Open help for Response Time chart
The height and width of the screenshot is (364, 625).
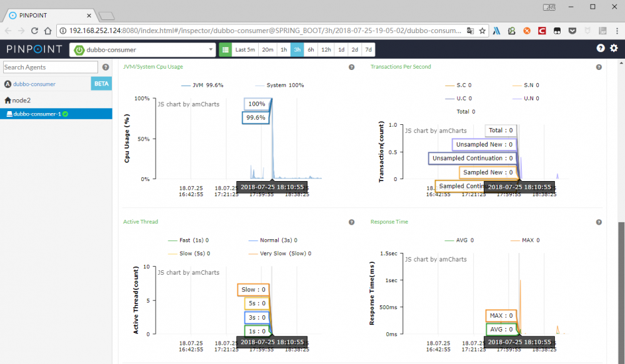tap(599, 222)
